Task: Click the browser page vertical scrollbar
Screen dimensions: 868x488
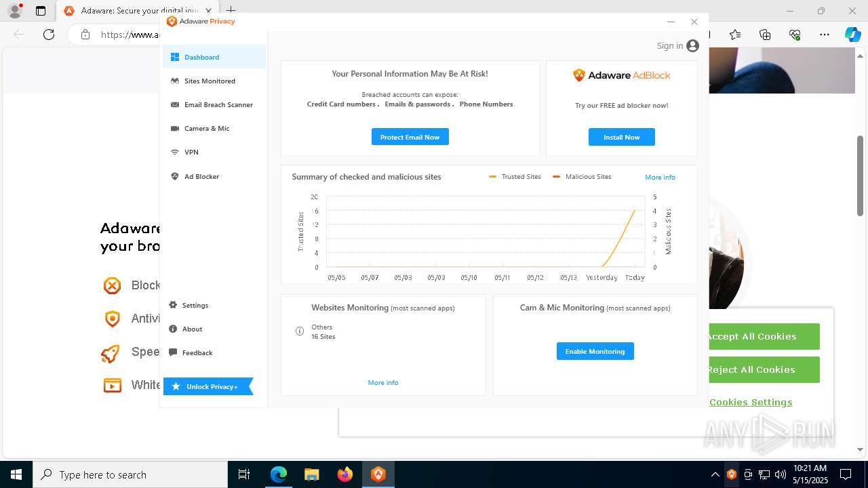Action: 860,176
